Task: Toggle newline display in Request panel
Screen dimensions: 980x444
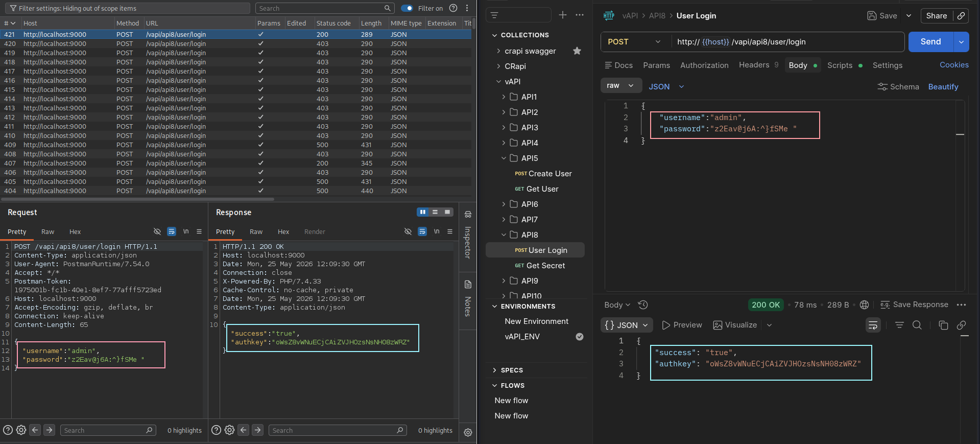Action: [x=186, y=231]
